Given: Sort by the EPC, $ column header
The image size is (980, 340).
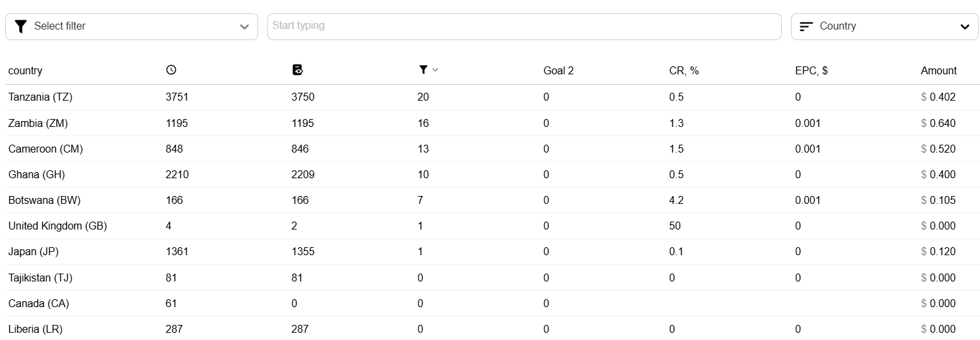Looking at the screenshot, I should pyautogui.click(x=811, y=70).
